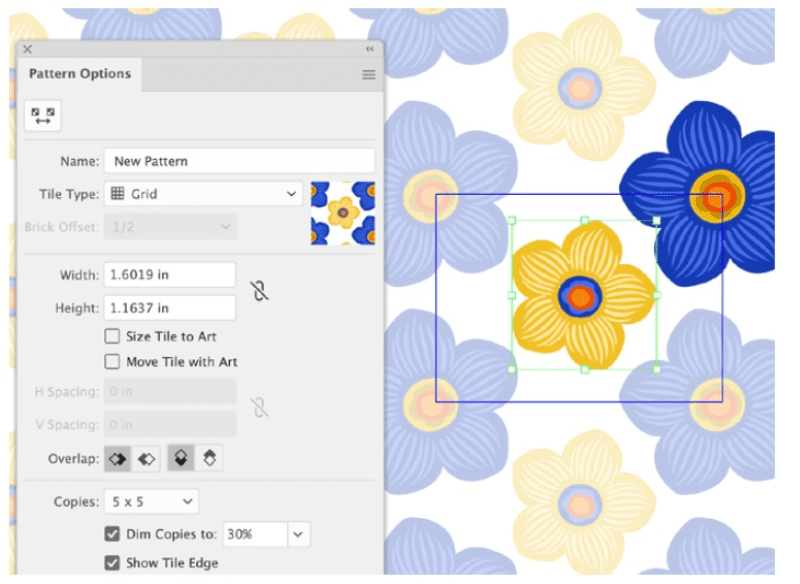Set overlap to Right in Front
Image resolution: width=800 pixels, height=584 pixels.
(x=146, y=459)
